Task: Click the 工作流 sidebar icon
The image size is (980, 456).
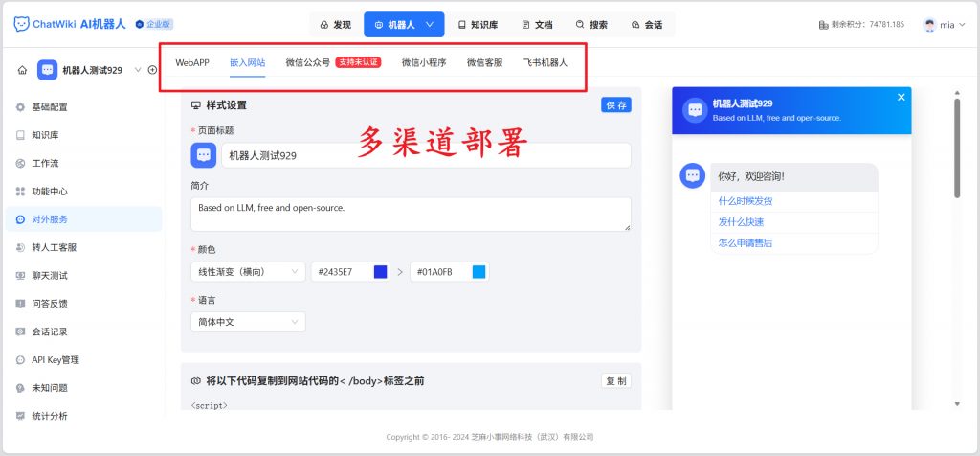Action: pos(20,163)
